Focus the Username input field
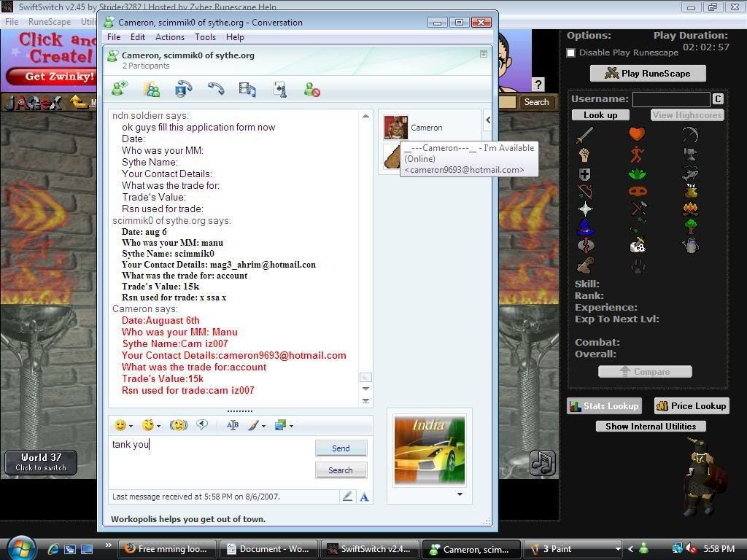Image resolution: width=747 pixels, height=560 pixels. click(x=671, y=99)
